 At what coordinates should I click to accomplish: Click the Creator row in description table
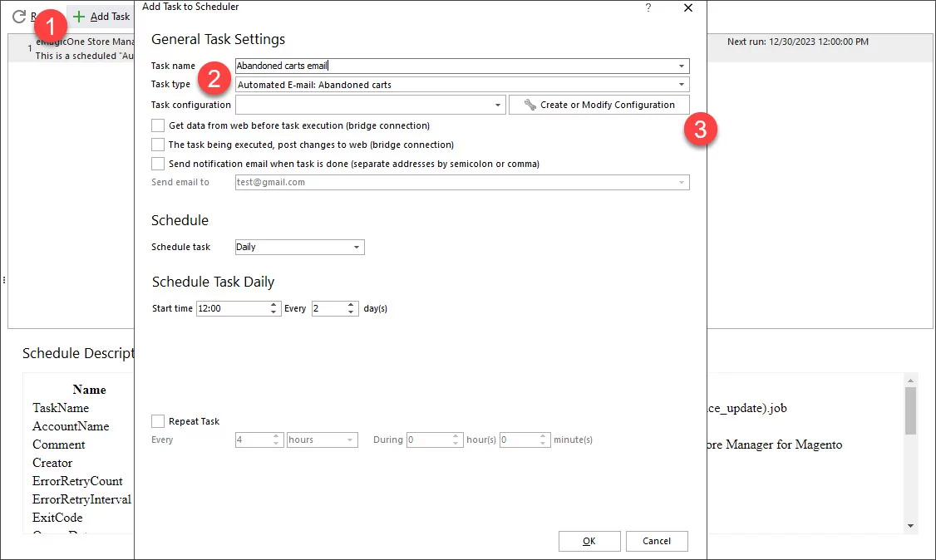[x=52, y=463]
